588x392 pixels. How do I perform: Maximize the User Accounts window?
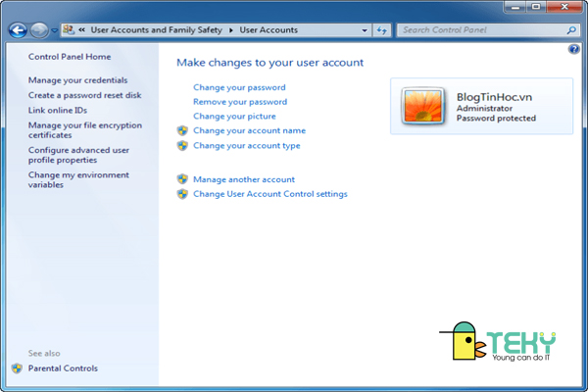point(536,7)
